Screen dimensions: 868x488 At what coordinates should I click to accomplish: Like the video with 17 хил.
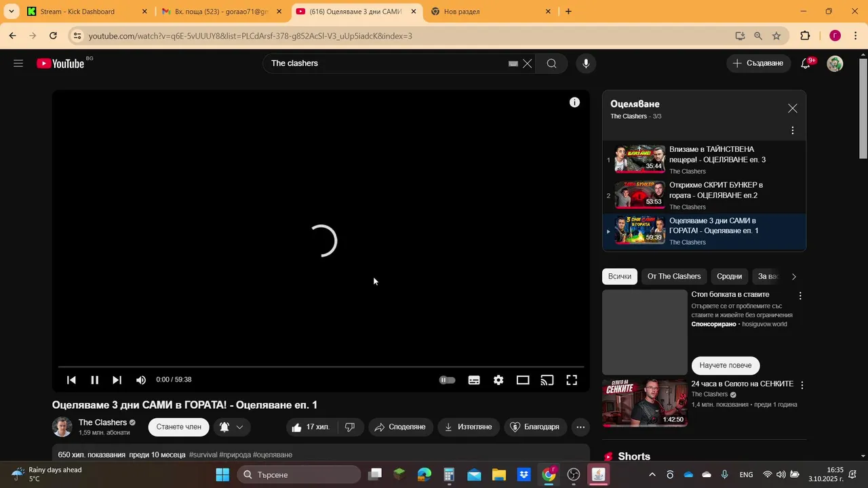(x=311, y=427)
